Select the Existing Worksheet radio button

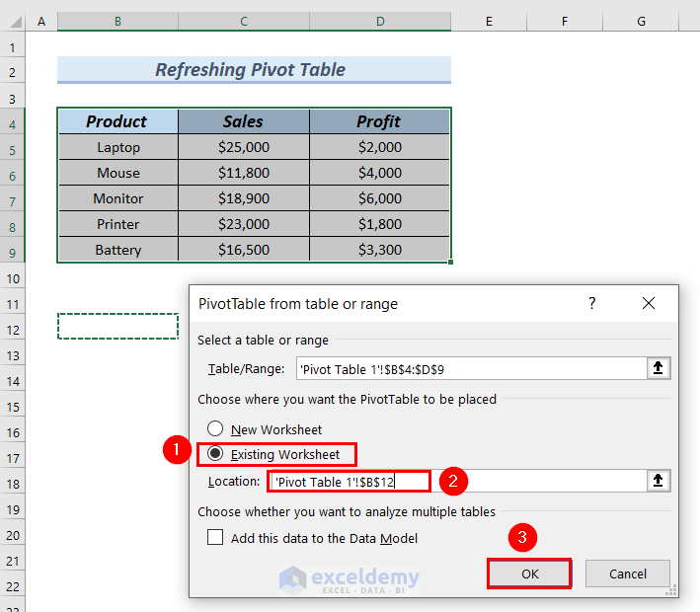point(215,455)
